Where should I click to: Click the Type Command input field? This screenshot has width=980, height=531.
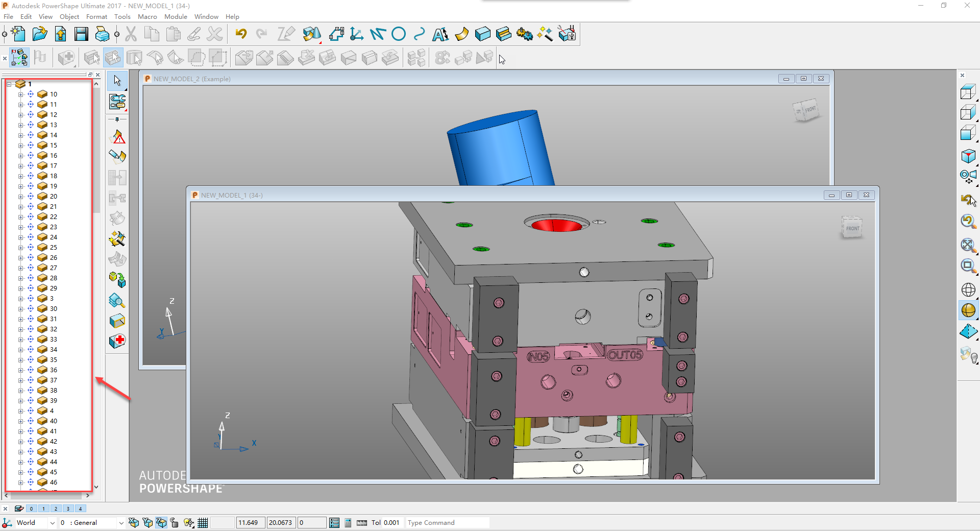tap(447, 522)
